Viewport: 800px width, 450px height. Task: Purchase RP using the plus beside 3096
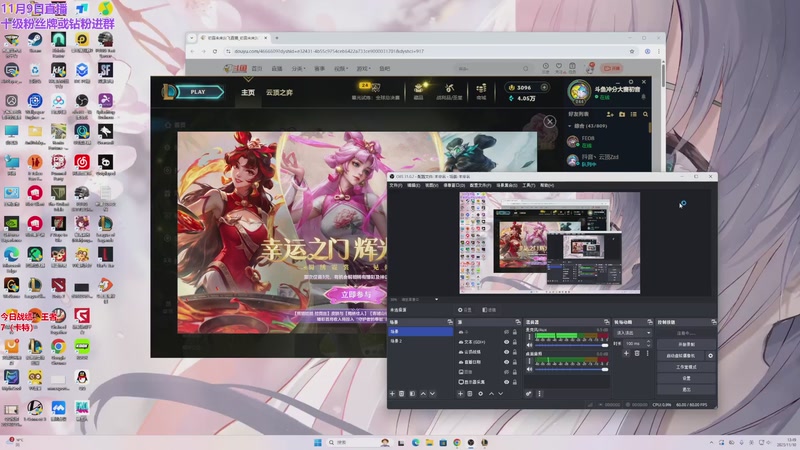[544, 87]
